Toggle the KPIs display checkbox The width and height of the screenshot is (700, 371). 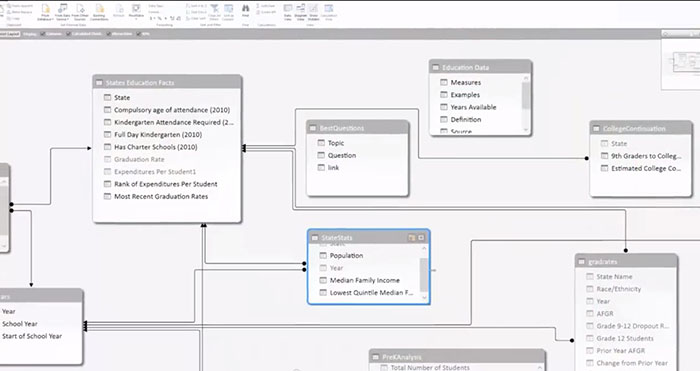pyautogui.click(x=139, y=34)
